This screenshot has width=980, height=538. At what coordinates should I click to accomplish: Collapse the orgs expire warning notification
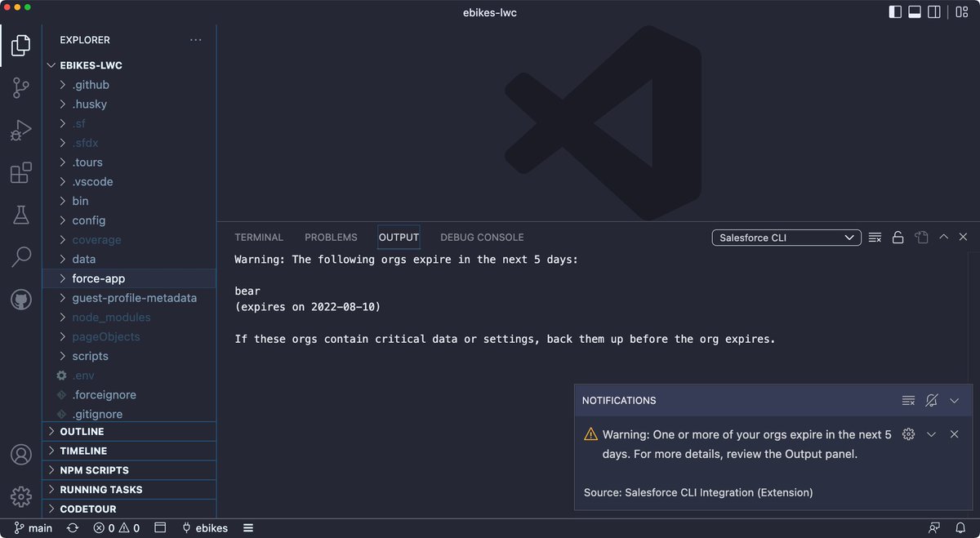[931, 434]
